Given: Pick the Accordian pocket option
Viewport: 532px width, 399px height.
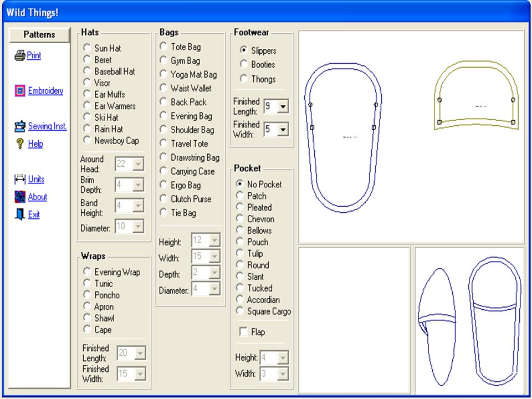Looking at the screenshot, I should click(240, 299).
